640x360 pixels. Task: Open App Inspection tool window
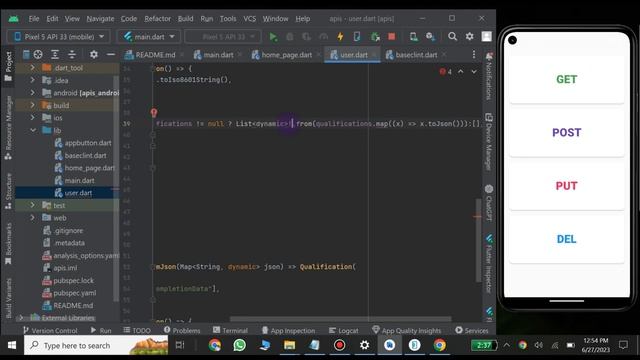click(288, 330)
